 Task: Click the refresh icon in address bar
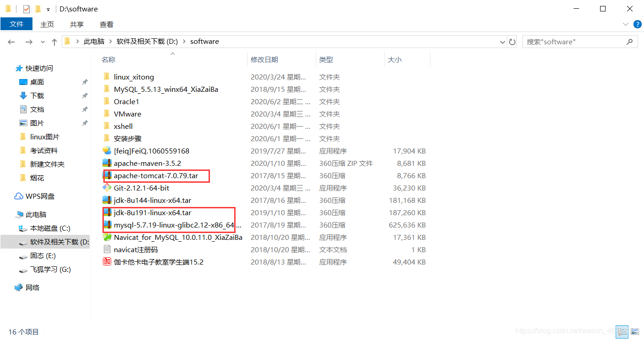click(x=512, y=42)
